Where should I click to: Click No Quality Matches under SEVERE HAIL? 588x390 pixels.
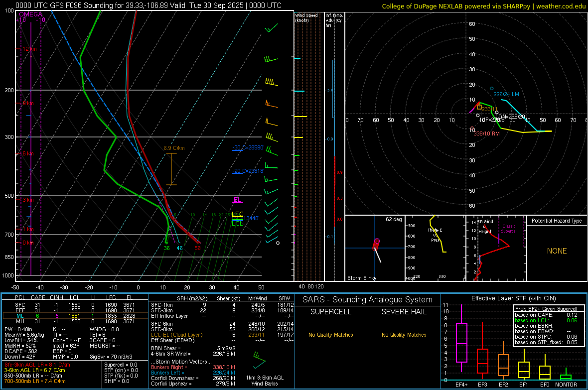coord(404,335)
